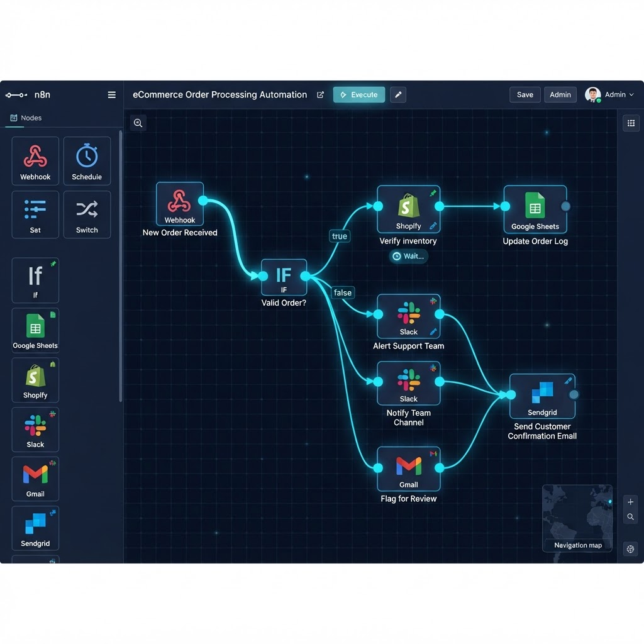This screenshot has width=644, height=644.
Task: Click the Verify inventory label
Action: pos(408,241)
